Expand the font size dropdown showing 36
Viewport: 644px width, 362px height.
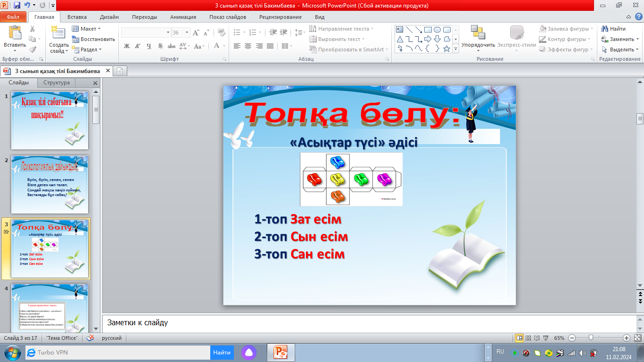pos(187,33)
